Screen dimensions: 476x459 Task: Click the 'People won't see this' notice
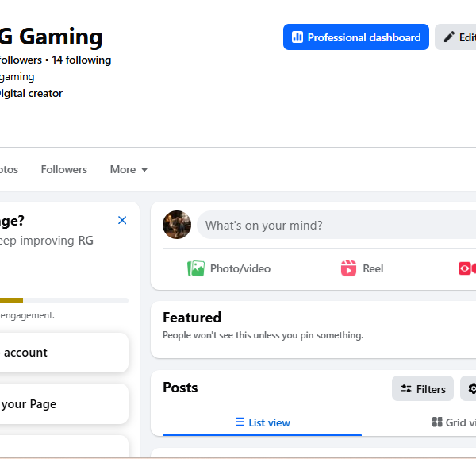(263, 335)
